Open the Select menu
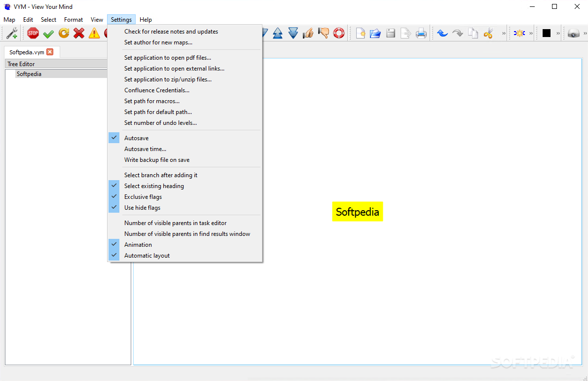The width and height of the screenshot is (588, 381). [x=48, y=20]
